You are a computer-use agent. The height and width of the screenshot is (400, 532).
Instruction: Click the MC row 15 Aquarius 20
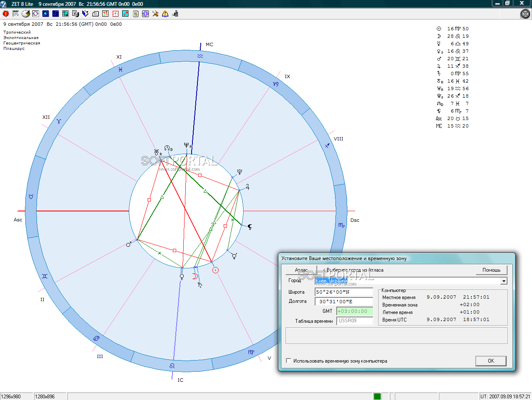click(x=453, y=126)
